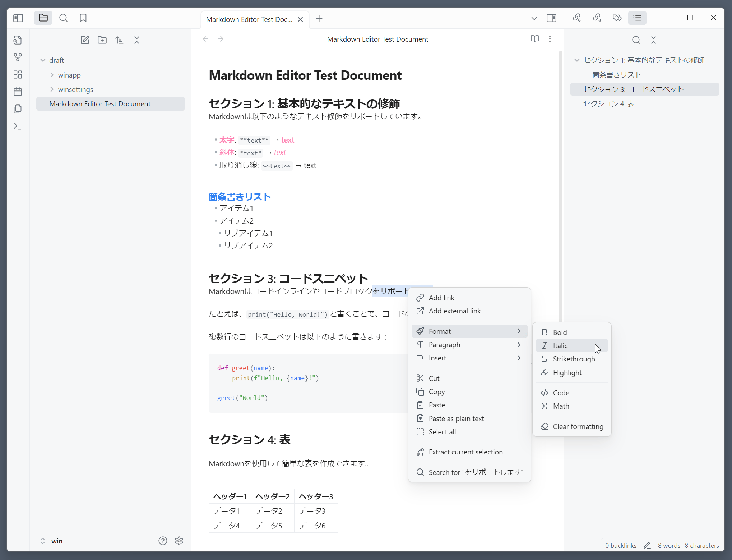The image size is (732, 560).
Task: Select Paste as plain text
Action: point(456,419)
